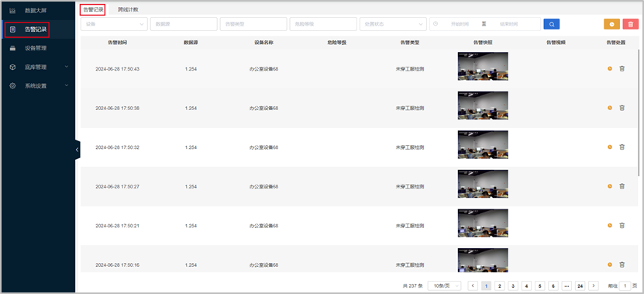The image size is (644, 294).
Task: Delete the 17:50:38 alarm record
Action: pos(622,108)
